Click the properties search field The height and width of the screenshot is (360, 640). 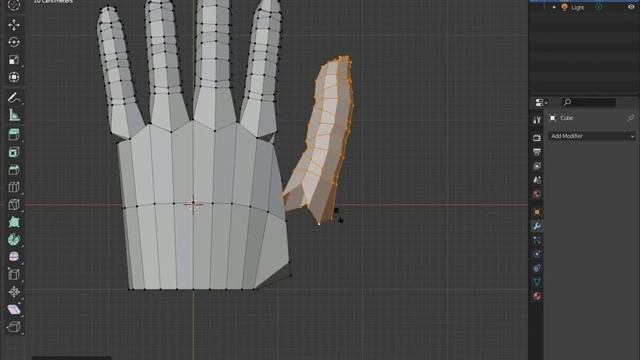589,102
